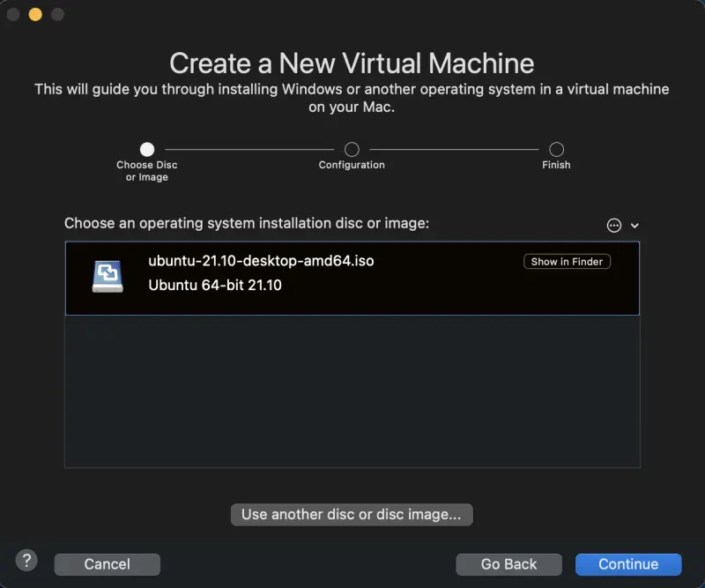The width and height of the screenshot is (705, 588).
Task: Open the circled ellipsis options menu
Action: tap(612, 225)
